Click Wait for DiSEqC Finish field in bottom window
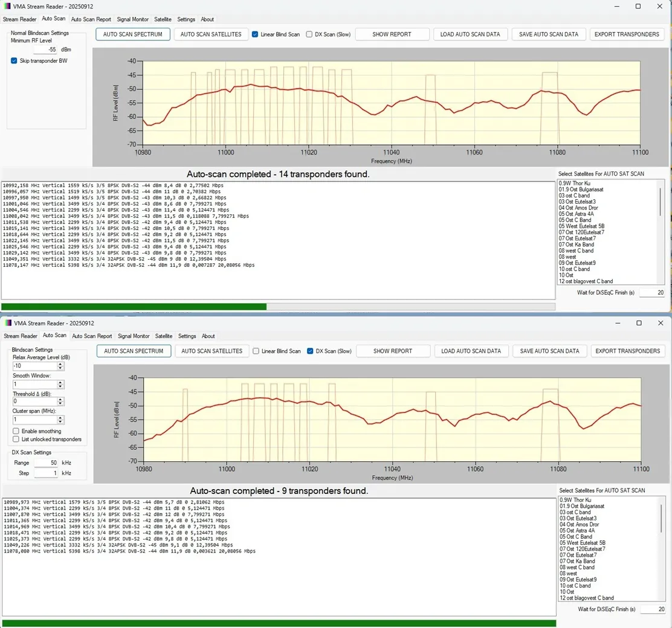Screen dimensions: 672x628 tap(653, 609)
